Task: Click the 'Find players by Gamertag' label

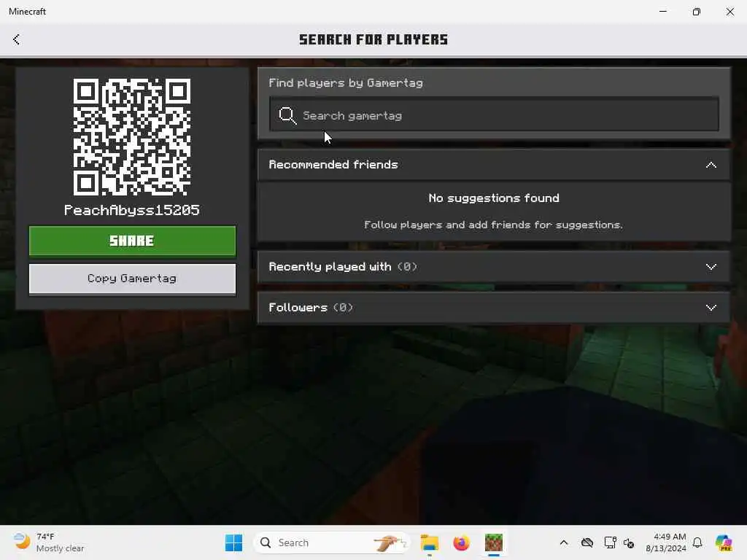Action: pos(346,83)
